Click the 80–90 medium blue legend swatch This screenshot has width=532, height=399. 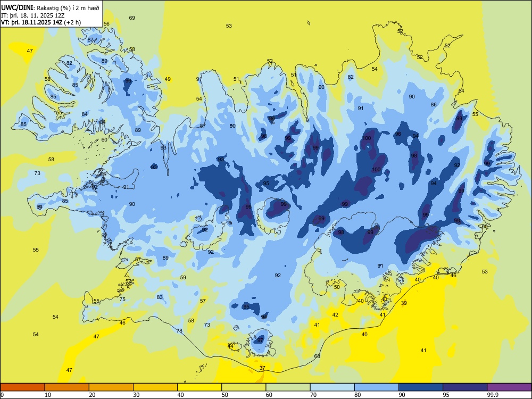[377, 387]
